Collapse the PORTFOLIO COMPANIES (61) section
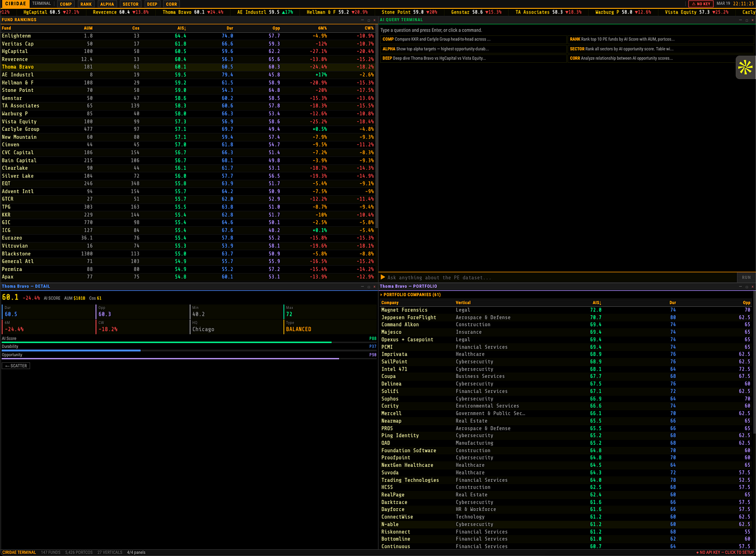This screenshot has height=556, width=756. (x=410, y=294)
